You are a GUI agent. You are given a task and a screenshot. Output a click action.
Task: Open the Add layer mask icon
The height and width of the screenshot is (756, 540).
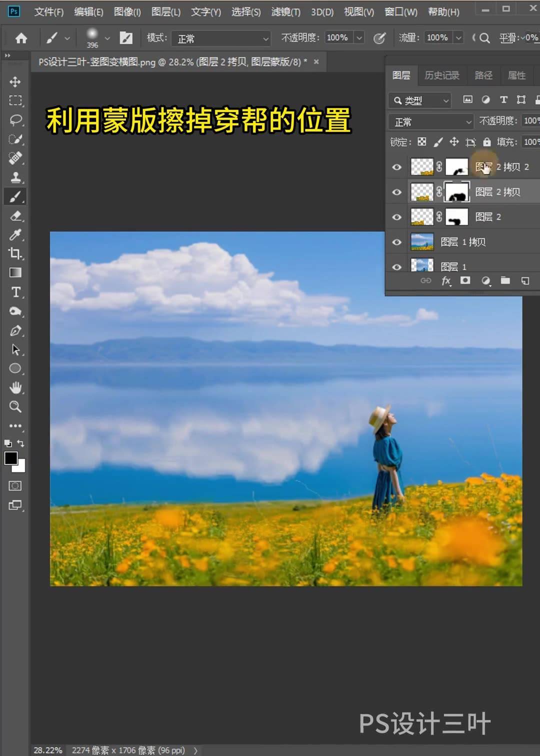465,280
